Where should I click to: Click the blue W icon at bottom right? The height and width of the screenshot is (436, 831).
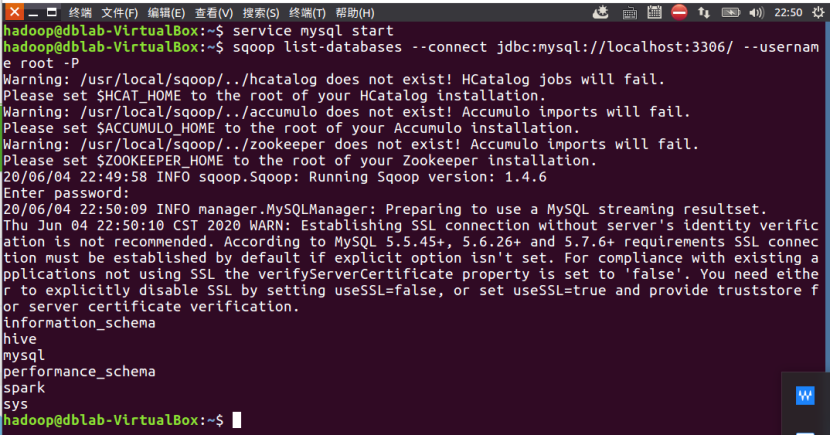point(805,395)
